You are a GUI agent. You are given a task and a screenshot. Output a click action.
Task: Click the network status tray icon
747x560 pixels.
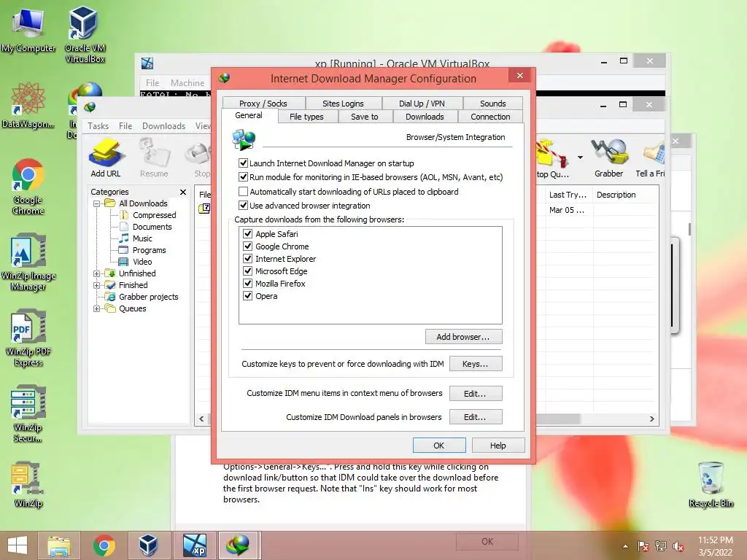tap(661, 546)
